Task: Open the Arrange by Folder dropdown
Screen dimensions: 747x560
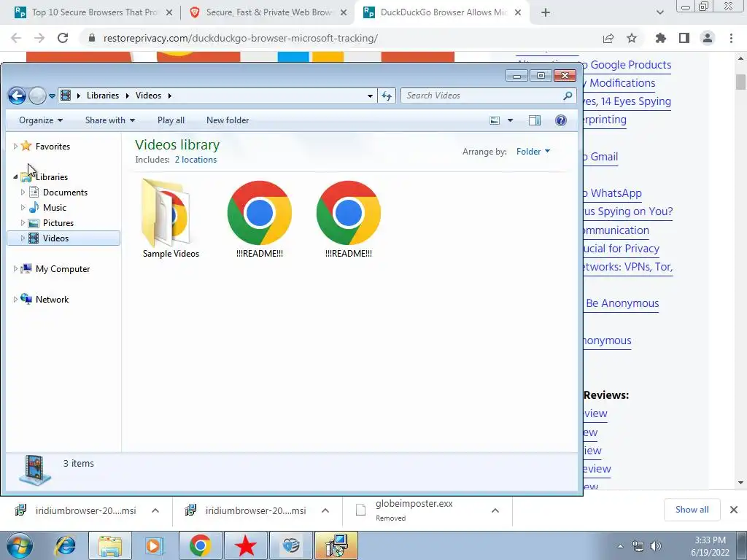Action: (x=533, y=152)
